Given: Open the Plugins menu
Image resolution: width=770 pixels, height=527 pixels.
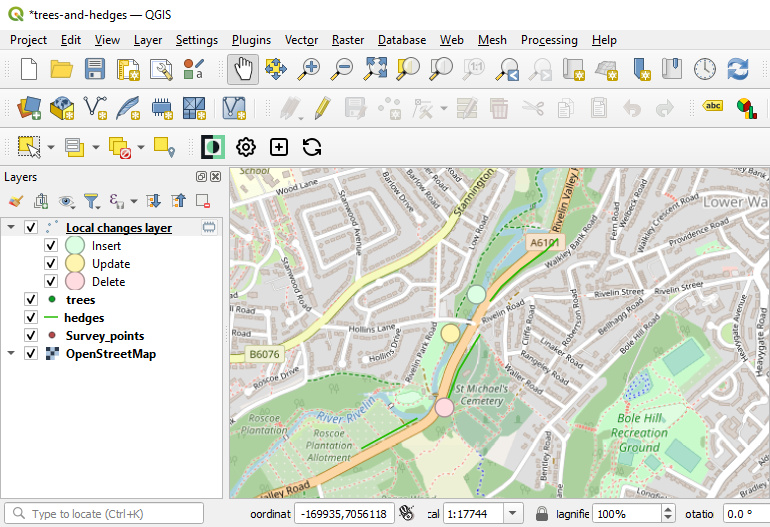Looking at the screenshot, I should (251, 40).
